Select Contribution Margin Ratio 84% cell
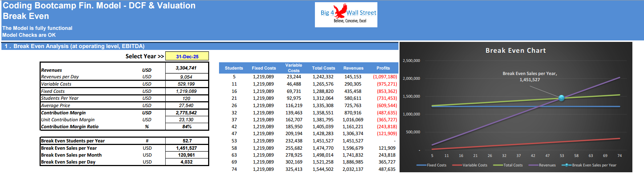The image size is (644, 177). tap(187, 127)
